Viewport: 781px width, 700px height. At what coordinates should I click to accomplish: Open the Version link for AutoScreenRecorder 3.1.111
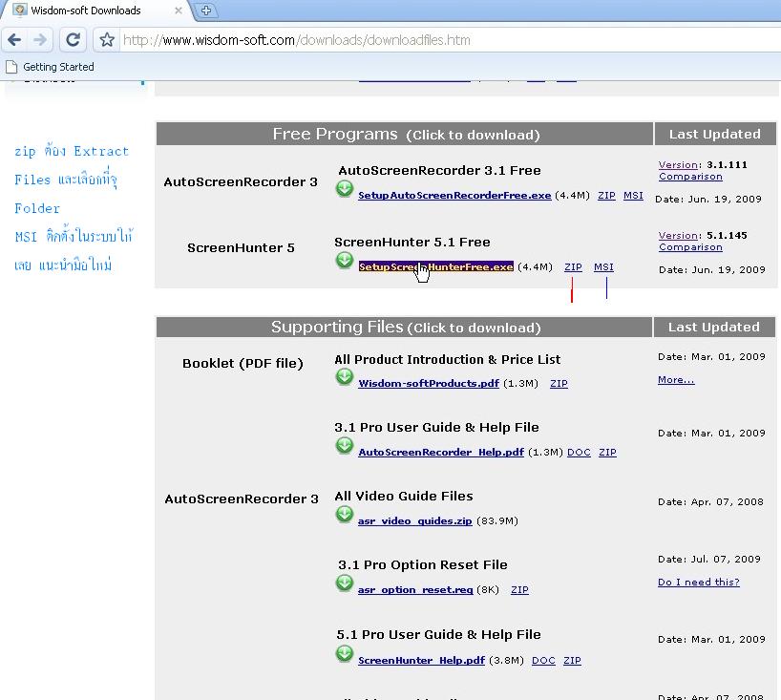click(x=678, y=164)
